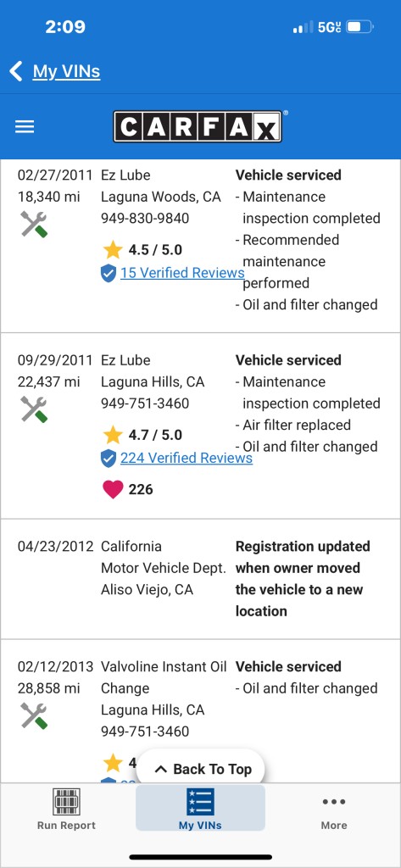Screen dimensions: 401x868
Task: Tap the back chevron beside My VINs
Action: (16, 71)
